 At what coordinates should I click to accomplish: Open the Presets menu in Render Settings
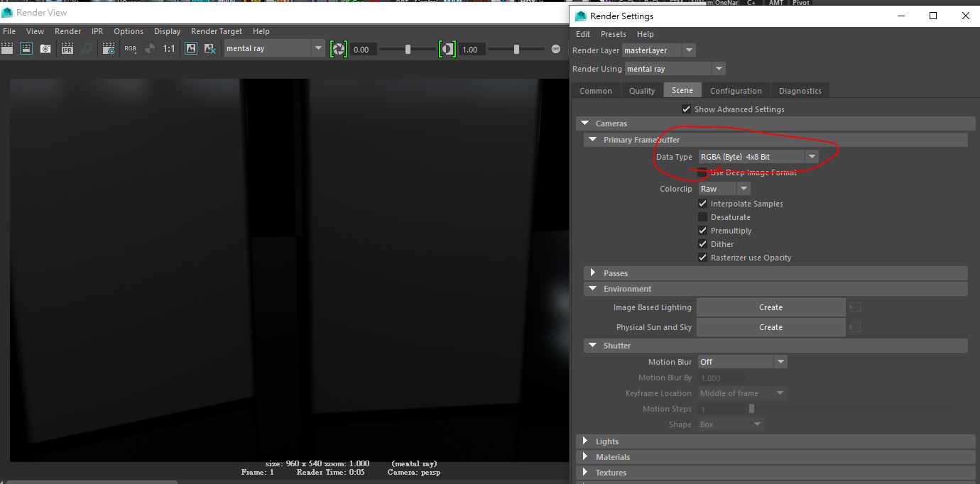tap(613, 34)
